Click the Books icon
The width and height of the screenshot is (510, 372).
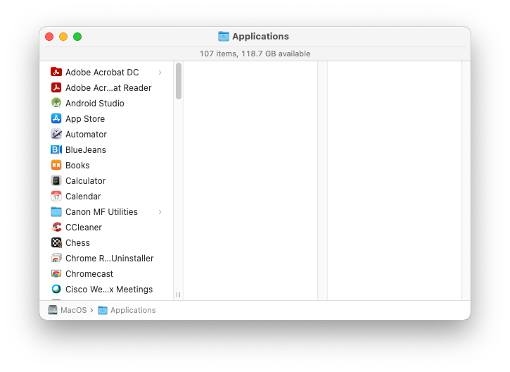(56, 165)
